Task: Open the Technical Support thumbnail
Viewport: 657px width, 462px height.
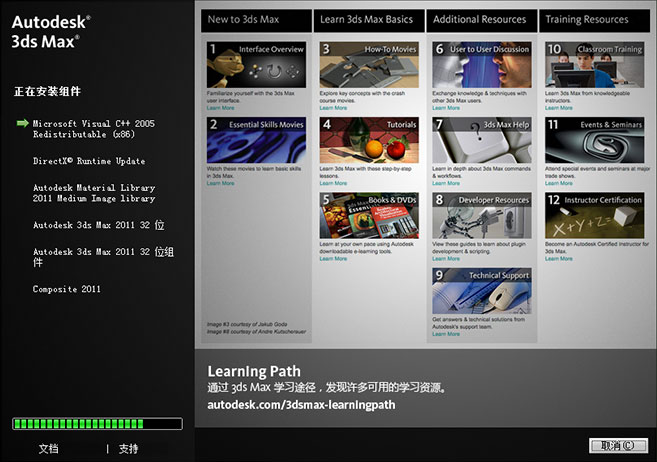Action: coord(482,291)
